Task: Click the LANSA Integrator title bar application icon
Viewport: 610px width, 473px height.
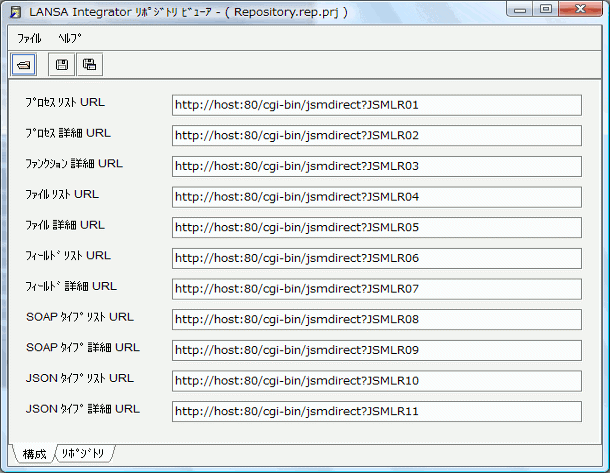Action: [16, 12]
